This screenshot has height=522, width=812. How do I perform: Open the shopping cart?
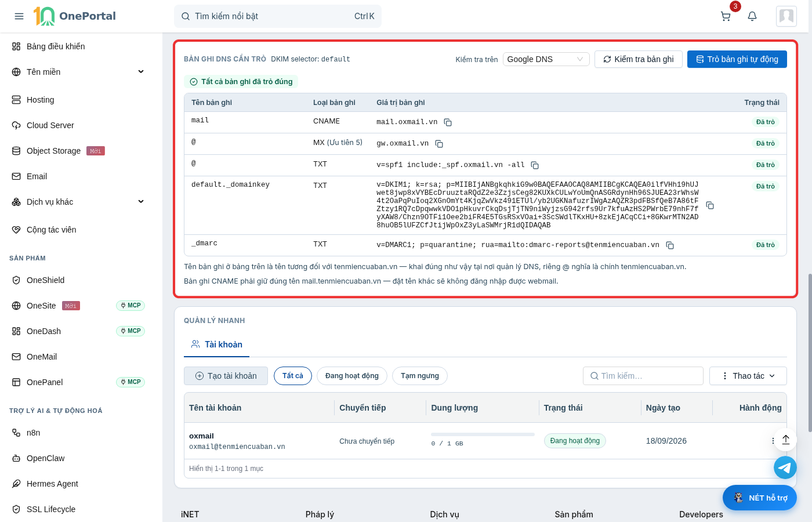pyautogui.click(x=726, y=16)
